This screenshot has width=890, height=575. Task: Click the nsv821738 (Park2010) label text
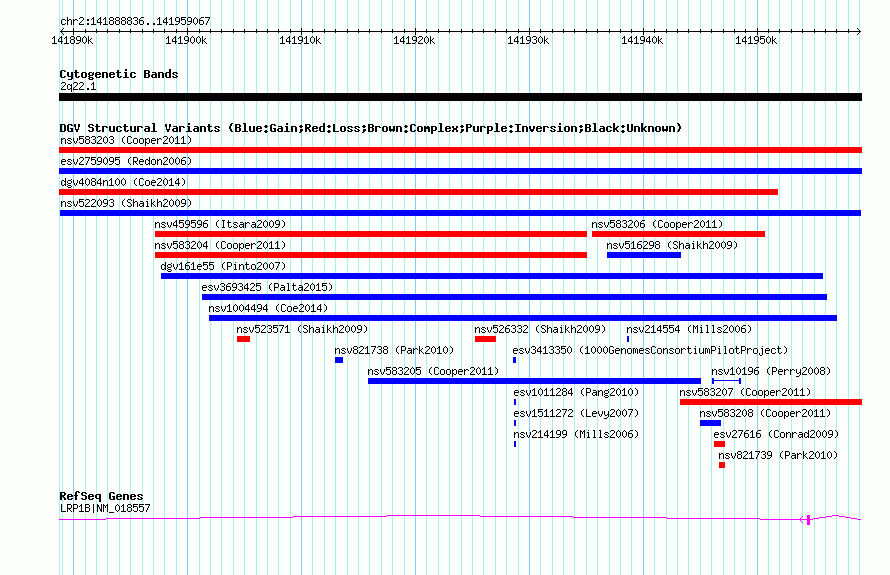(x=394, y=350)
